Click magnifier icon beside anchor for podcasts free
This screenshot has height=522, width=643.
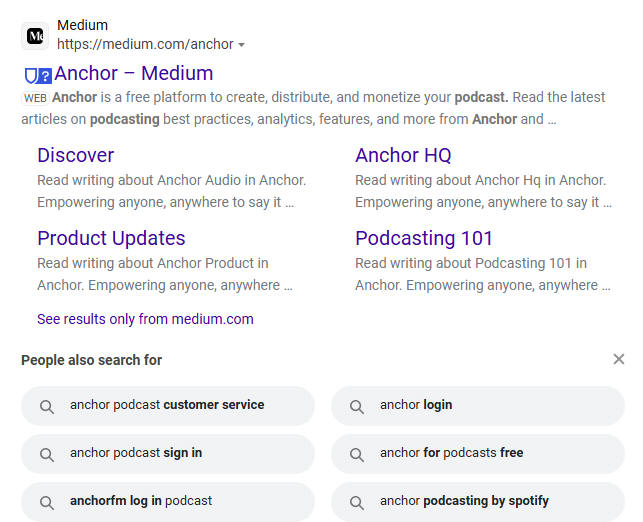tap(357, 455)
